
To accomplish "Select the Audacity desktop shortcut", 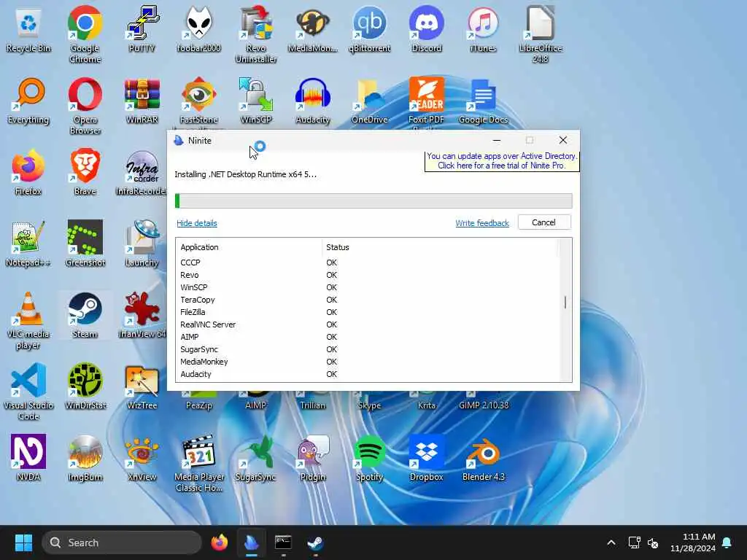I will point(312,101).
